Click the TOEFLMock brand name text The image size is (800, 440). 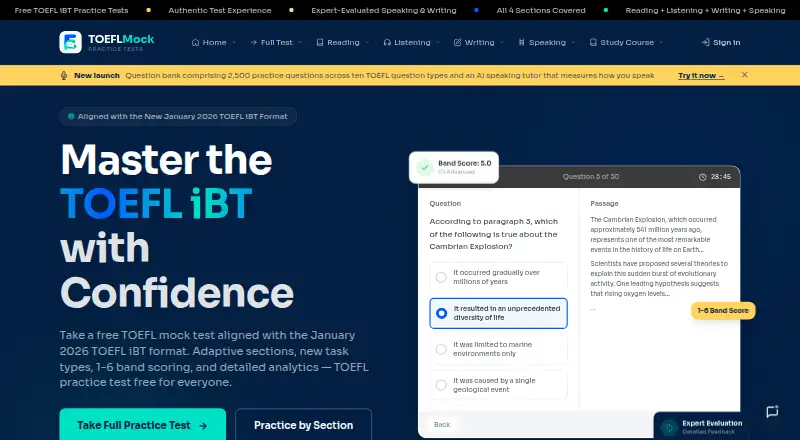point(121,39)
